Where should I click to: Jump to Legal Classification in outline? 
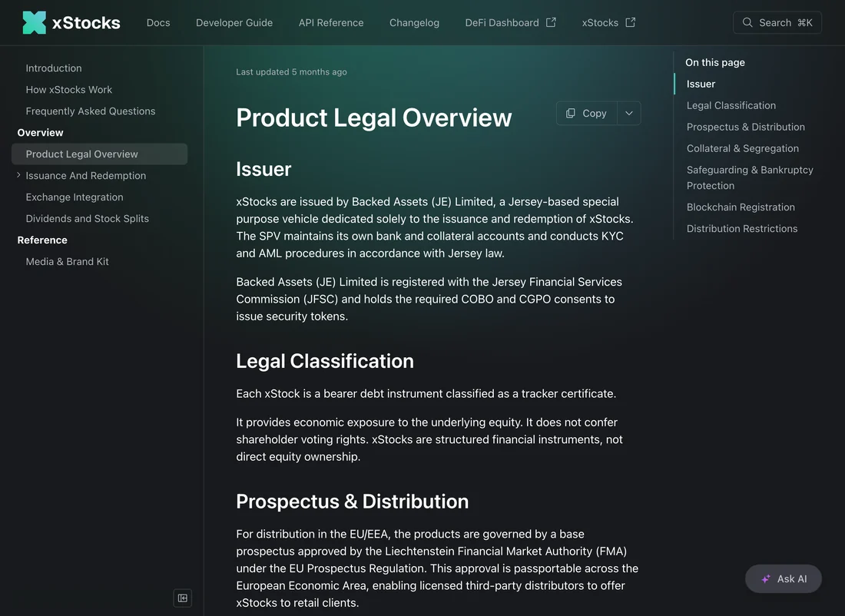coord(731,106)
